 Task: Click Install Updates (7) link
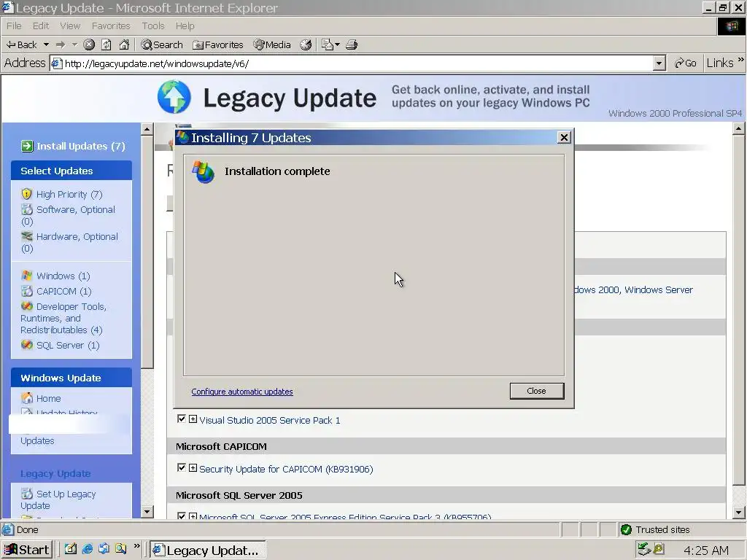pos(80,146)
